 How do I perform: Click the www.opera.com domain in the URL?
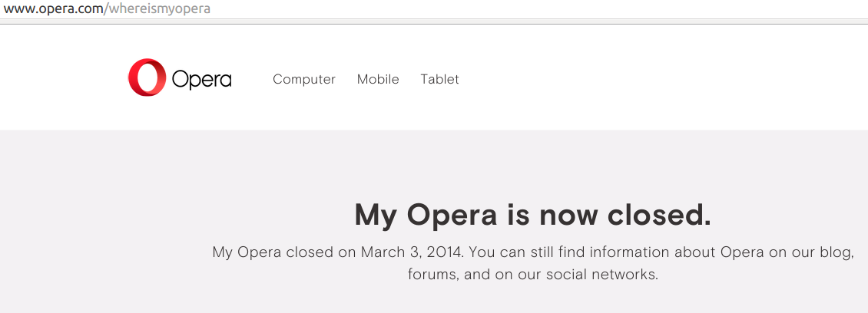[53, 9]
